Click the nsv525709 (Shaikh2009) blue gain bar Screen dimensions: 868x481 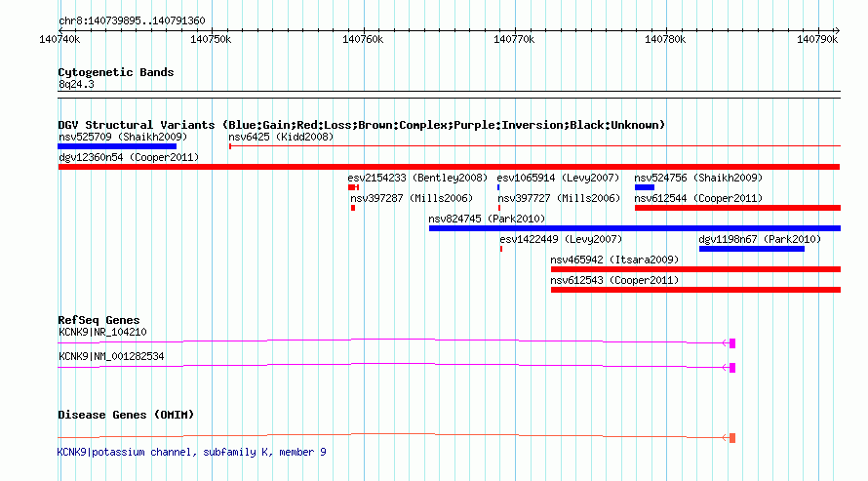[x=117, y=146]
